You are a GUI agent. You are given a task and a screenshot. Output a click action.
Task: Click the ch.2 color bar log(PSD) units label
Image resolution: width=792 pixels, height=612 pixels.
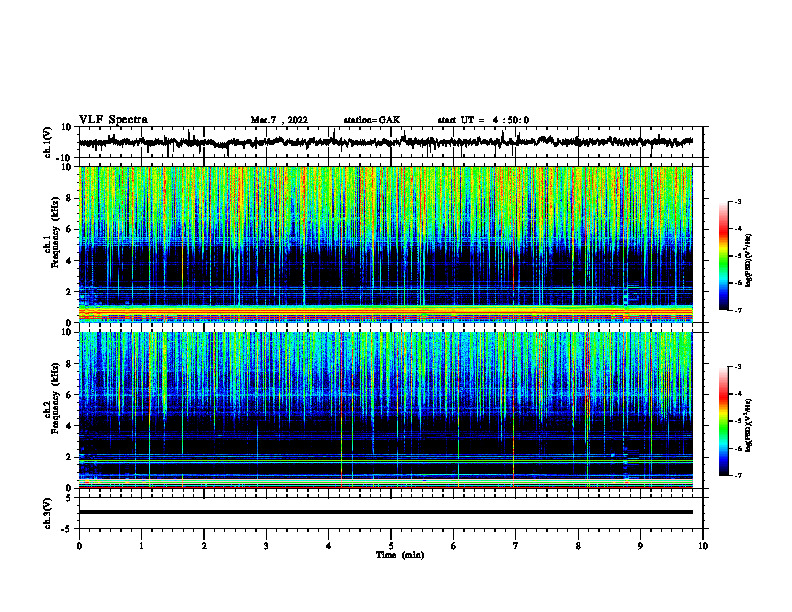(x=749, y=426)
